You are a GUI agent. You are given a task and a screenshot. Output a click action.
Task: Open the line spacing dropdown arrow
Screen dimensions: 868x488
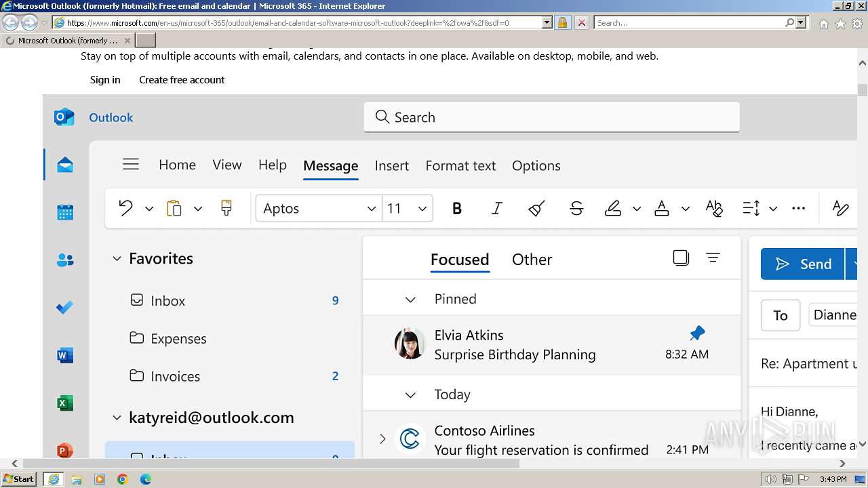(773, 209)
